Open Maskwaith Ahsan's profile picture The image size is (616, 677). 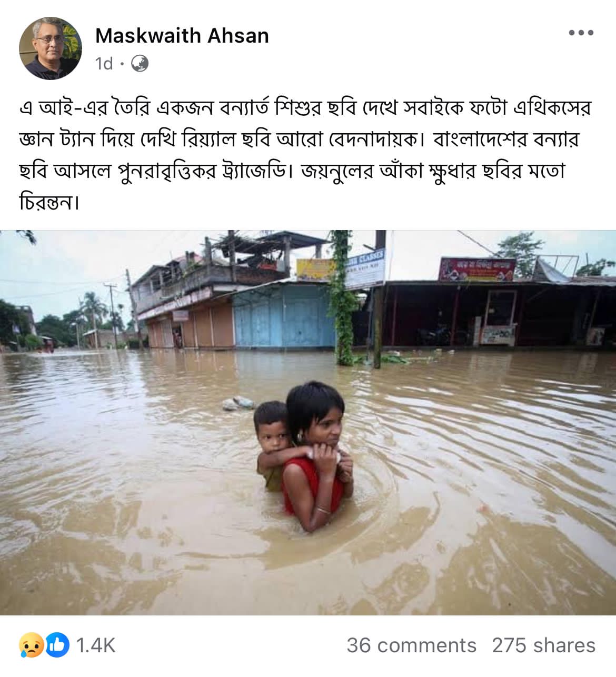pos(51,48)
